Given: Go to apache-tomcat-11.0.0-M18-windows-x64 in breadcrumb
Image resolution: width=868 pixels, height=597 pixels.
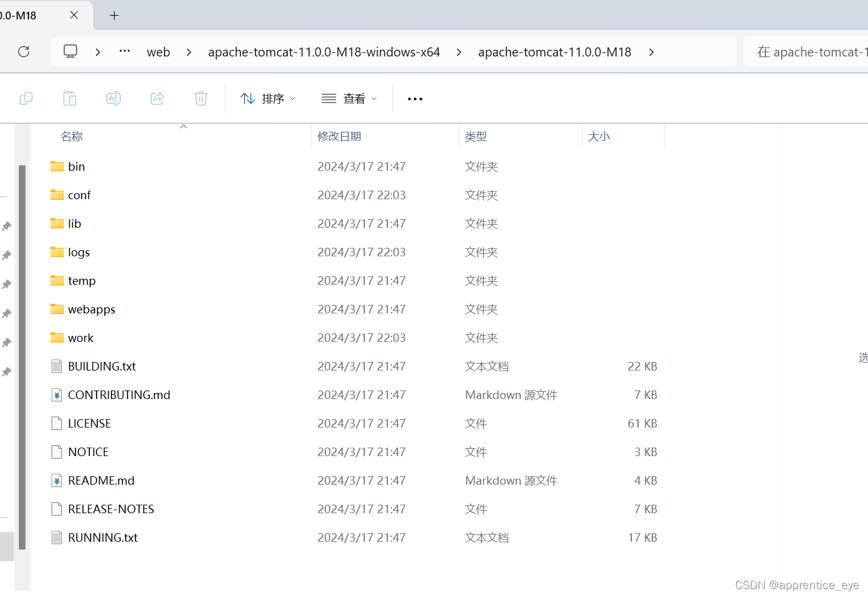Looking at the screenshot, I should [x=324, y=52].
